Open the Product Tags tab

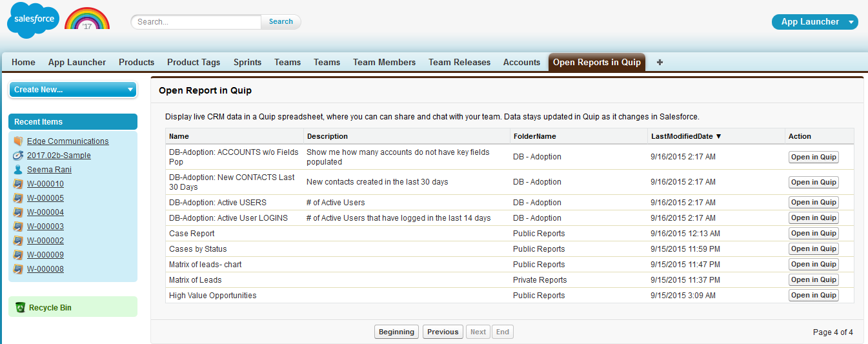(x=194, y=63)
